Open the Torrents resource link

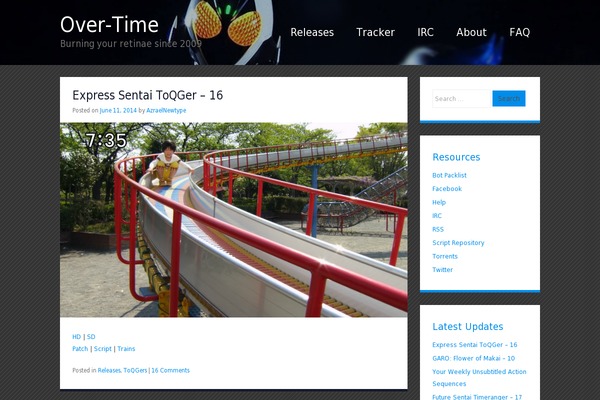pyautogui.click(x=445, y=256)
